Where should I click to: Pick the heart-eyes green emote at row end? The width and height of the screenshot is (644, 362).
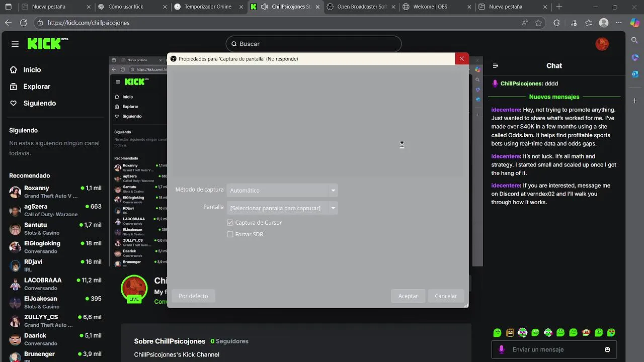click(x=611, y=332)
